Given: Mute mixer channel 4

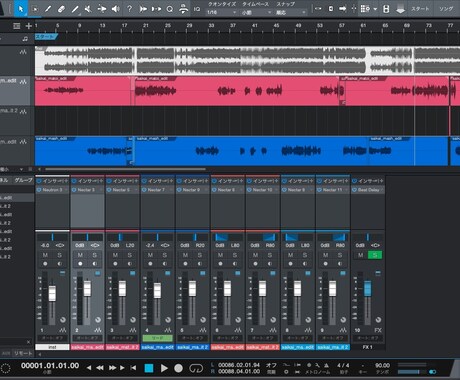Looking at the screenshot, I should click(x=150, y=255).
